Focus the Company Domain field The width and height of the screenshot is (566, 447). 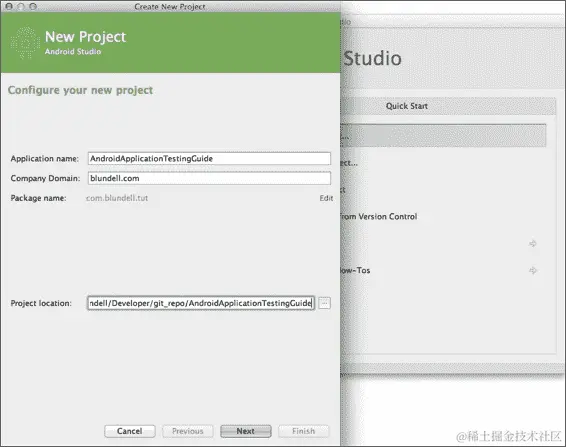[209, 178]
